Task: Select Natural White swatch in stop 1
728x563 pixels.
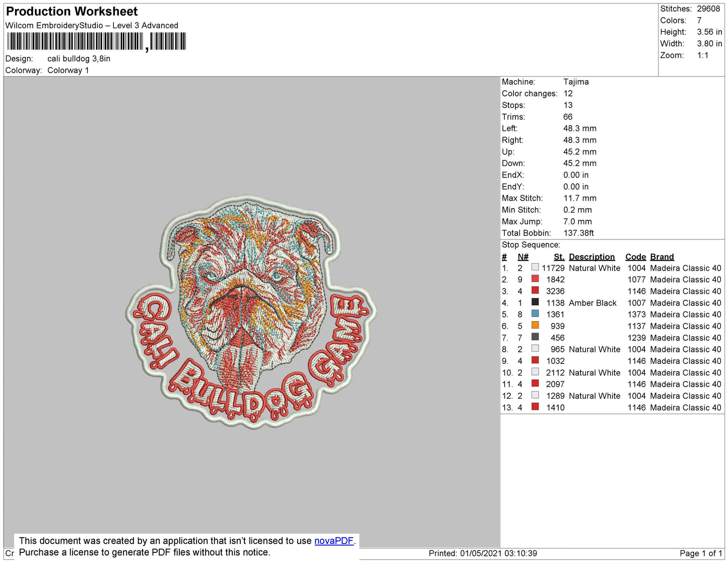Action: click(535, 267)
